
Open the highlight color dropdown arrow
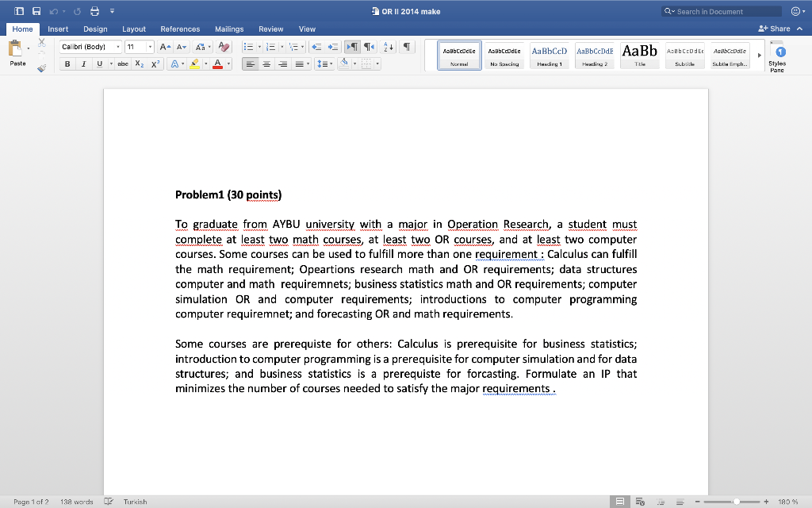206,63
